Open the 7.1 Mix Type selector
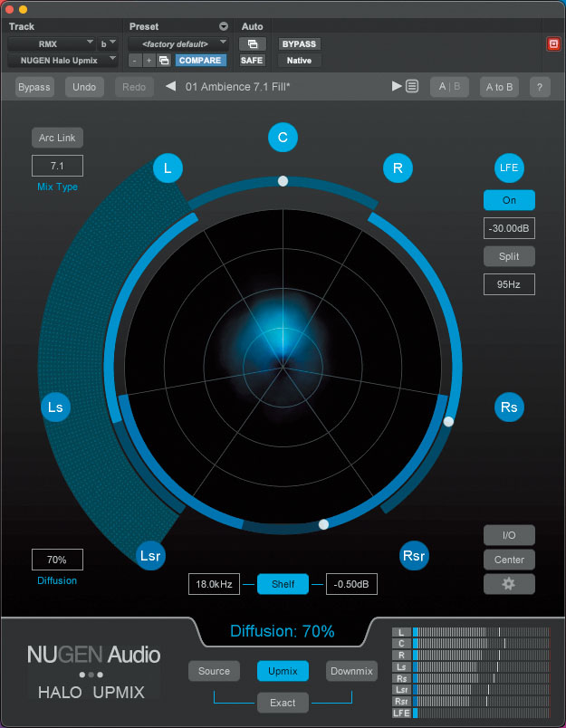Image resolution: width=566 pixels, height=728 pixels. coord(57,166)
